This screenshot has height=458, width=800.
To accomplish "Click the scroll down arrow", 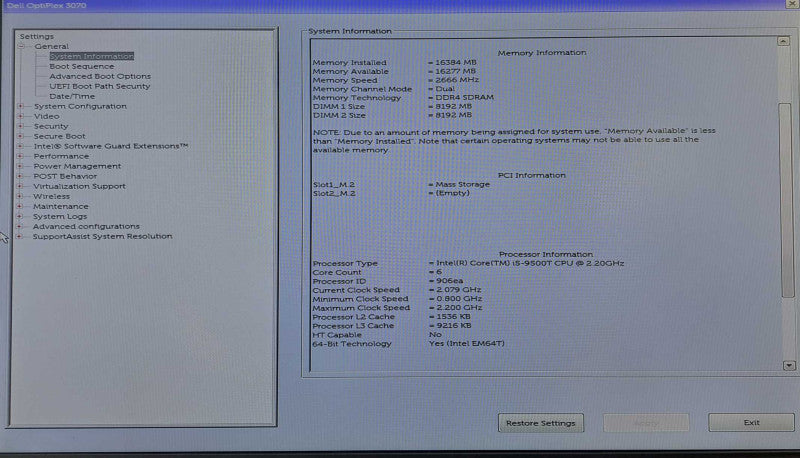I will coord(789,366).
